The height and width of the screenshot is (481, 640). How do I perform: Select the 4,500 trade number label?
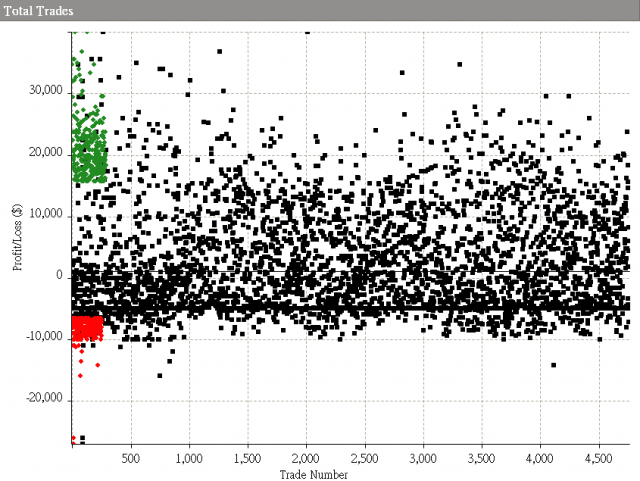[599, 458]
